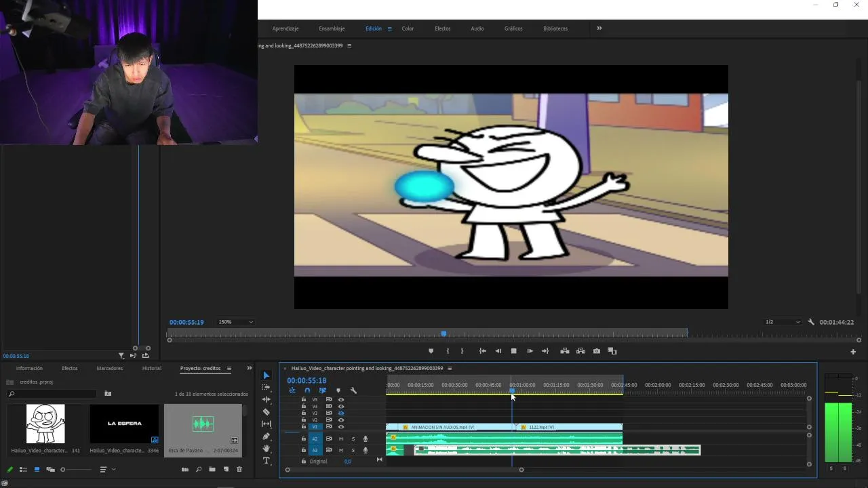Toggle V3 track output eye
Viewport: 868px width, 488px height.
[x=341, y=413]
